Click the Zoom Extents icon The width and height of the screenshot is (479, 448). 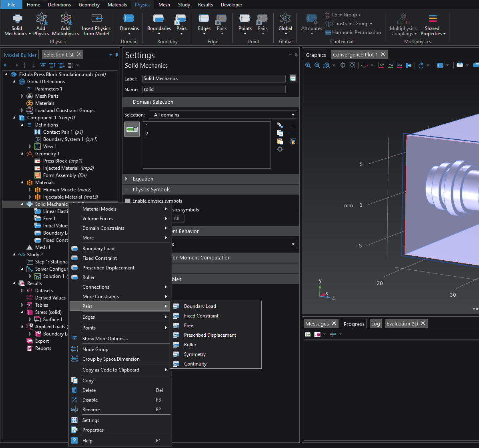[352, 65]
